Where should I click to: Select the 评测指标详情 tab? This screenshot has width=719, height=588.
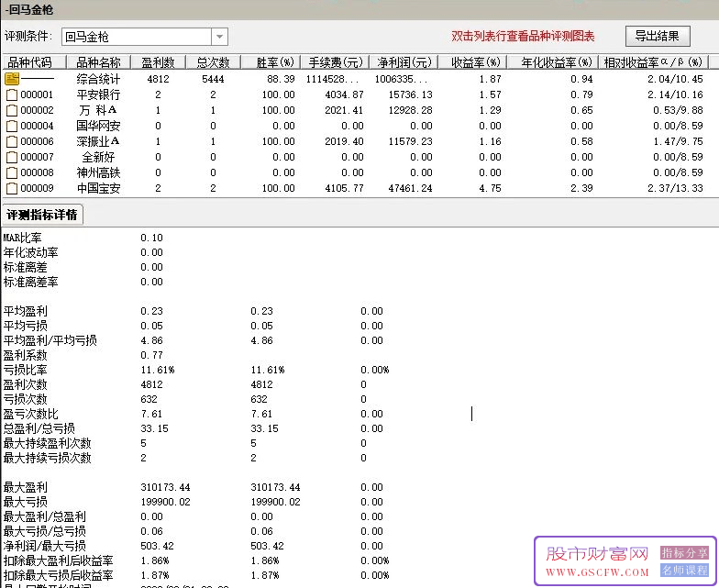(x=42, y=215)
